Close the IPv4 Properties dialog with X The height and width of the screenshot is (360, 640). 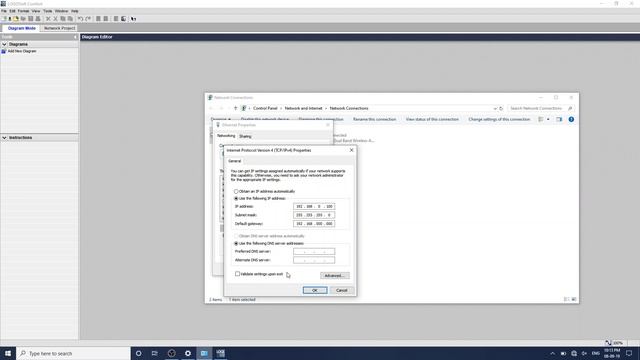(x=351, y=150)
